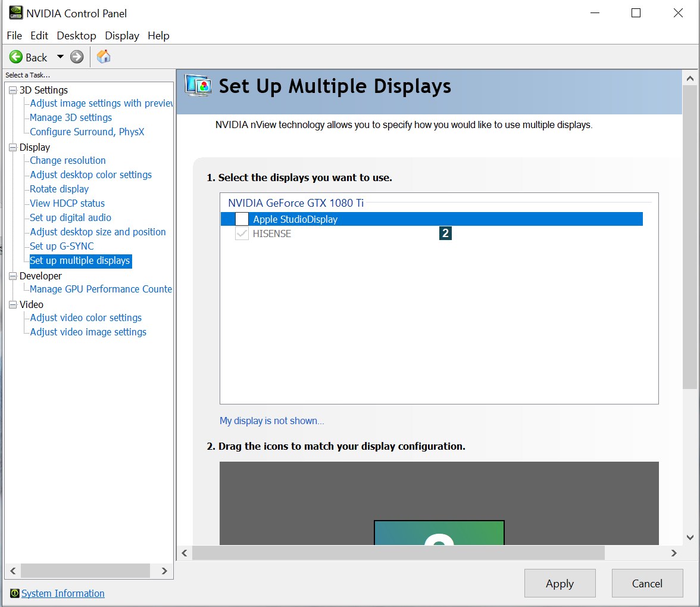The width and height of the screenshot is (700, 607).
Task: Click the display number 2 badge beside HISENSE
Action: pos(445,233)
